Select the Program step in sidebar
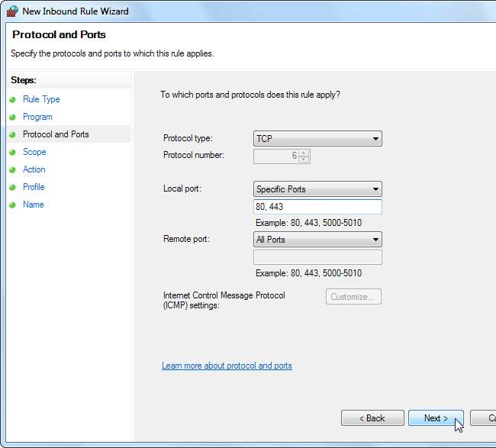Viewport: 496px width, 448px height. pyautogui.click(x=37, y=117)
